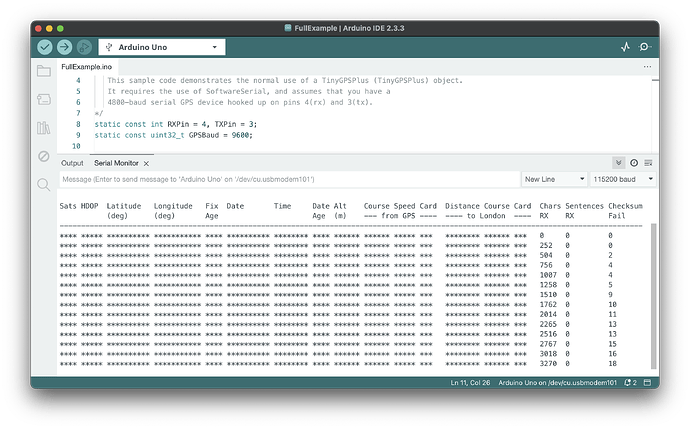Open editor tab options ellipsis menu
The image size is (690, 429).
[647, 67]
